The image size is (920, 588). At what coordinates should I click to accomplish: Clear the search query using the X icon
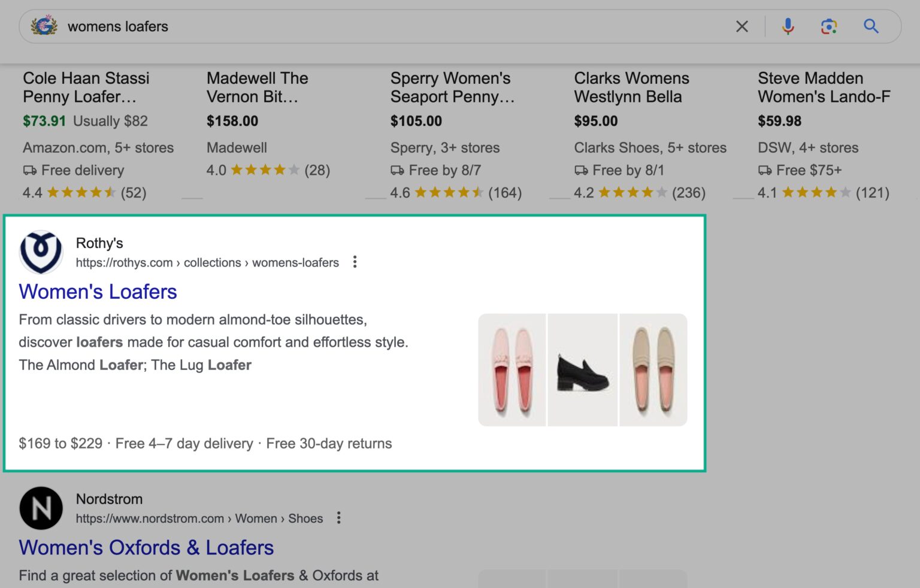pos(742,26)
